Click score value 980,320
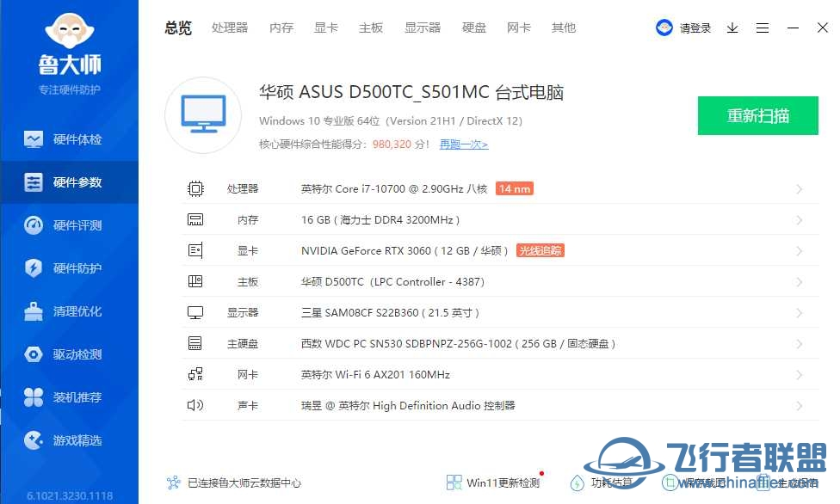 (392, 144)
